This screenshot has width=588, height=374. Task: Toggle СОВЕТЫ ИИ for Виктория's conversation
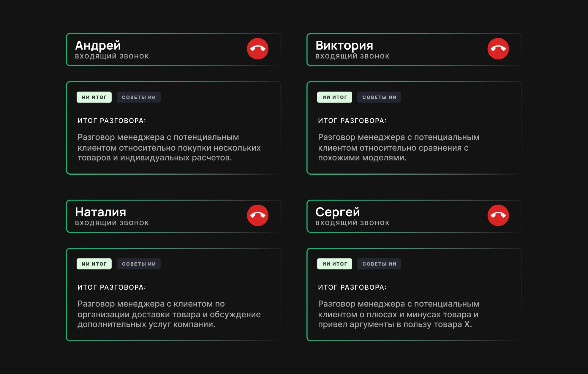379,97
